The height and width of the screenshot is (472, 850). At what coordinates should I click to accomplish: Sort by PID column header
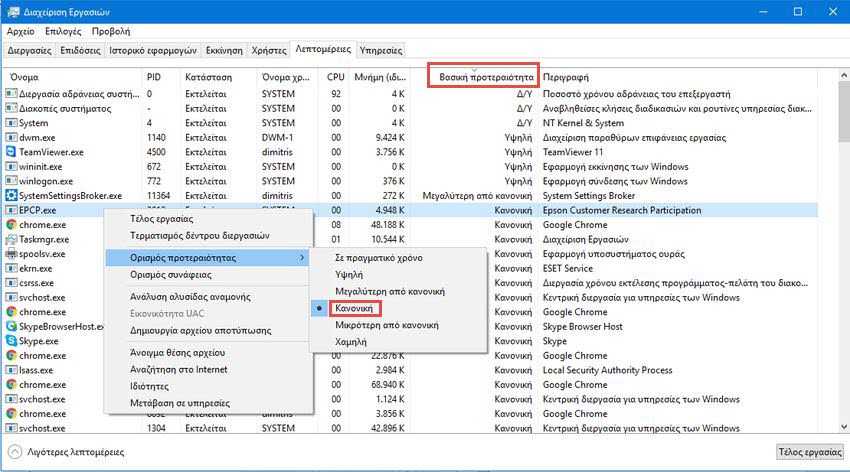[x=153, y=77]
